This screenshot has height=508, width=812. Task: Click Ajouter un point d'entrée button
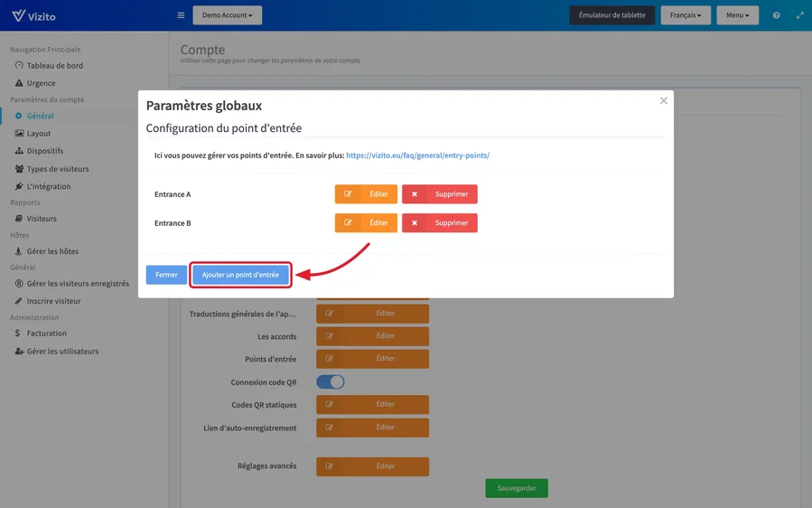point(240,275)
